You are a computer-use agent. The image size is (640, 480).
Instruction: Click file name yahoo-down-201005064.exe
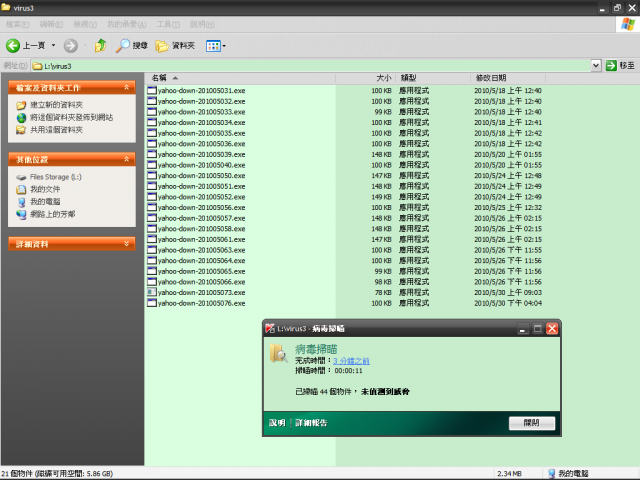[202, 260]
